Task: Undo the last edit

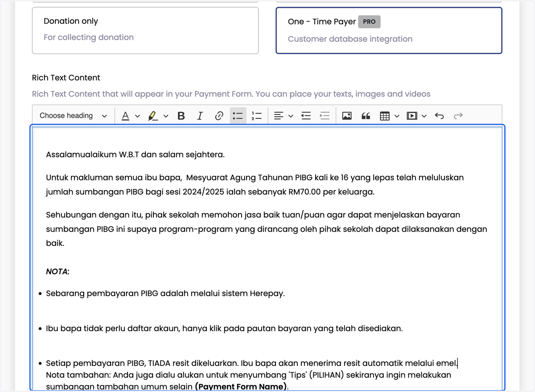Action: click(x=440, y=116)
